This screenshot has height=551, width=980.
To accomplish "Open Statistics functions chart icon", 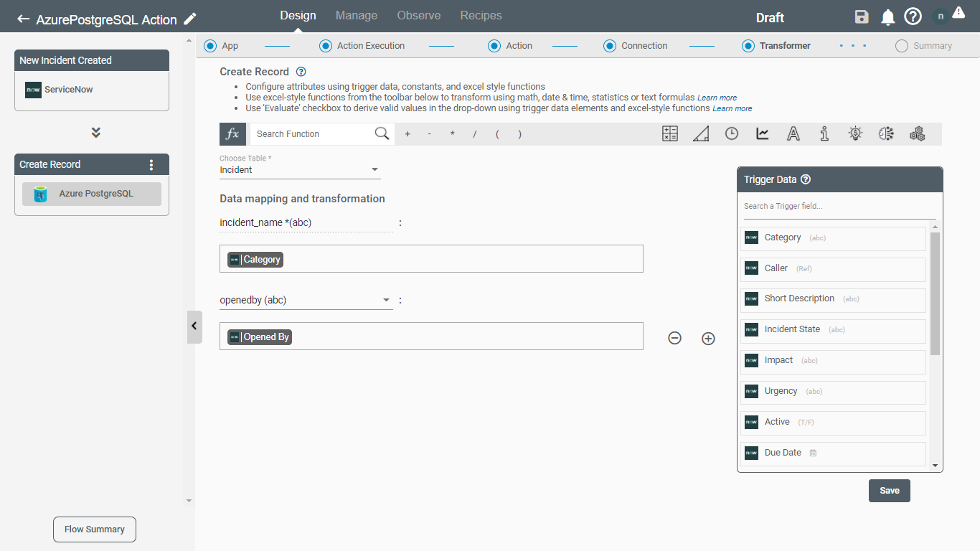I will pos(763,133).
